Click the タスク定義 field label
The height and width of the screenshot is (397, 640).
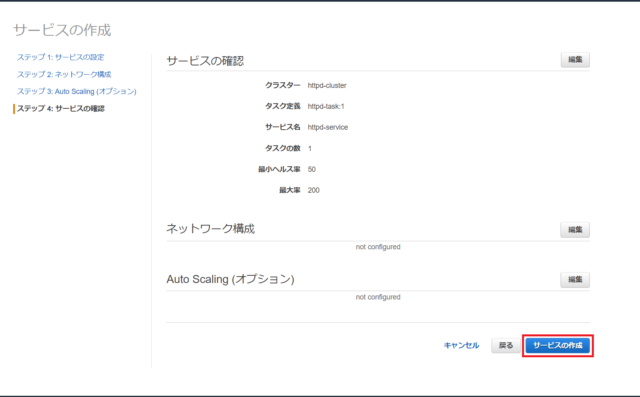click(x=282, y=106)
